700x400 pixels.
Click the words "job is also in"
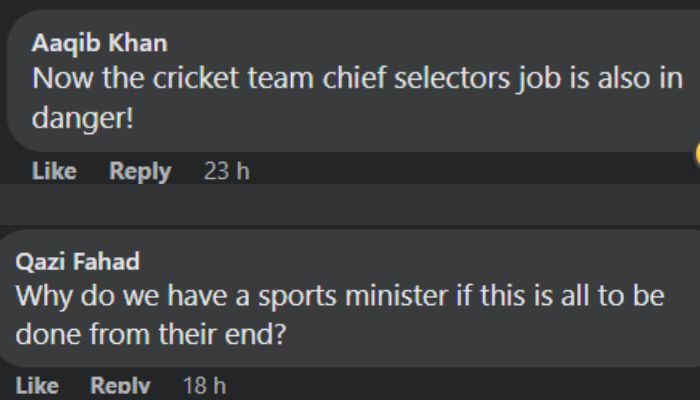pos(600,79)
